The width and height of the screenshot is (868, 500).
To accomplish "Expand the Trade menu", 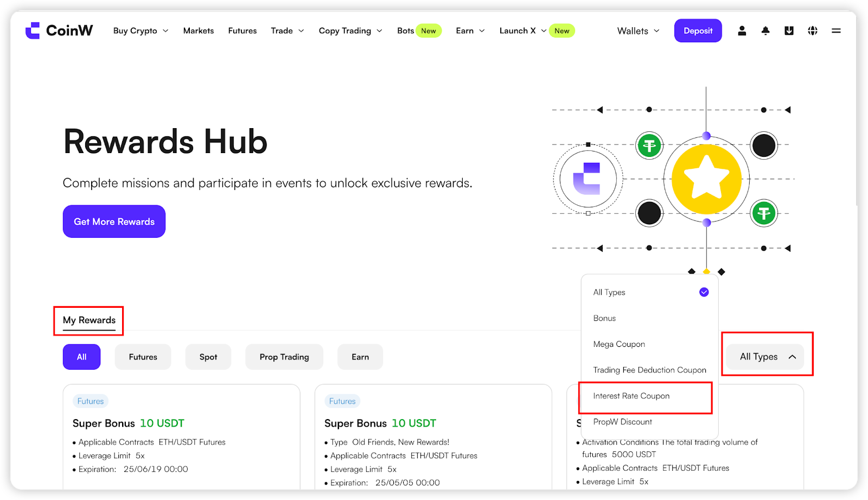I will pos(287,31).
